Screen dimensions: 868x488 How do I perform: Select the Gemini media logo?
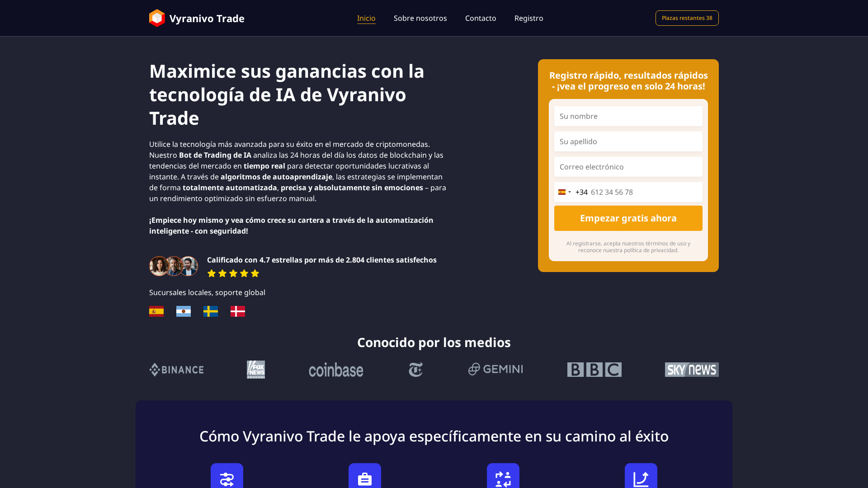pos(495,369)
